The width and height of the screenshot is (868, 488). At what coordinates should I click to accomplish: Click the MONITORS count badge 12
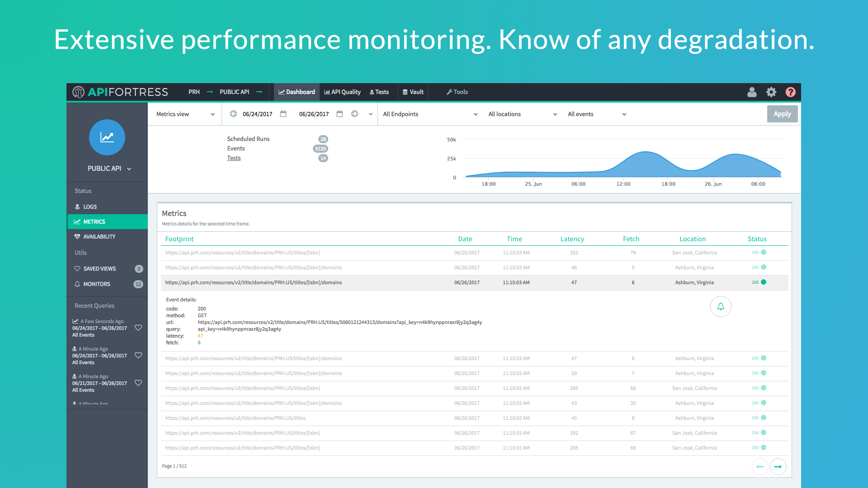[x=138, y=284]
